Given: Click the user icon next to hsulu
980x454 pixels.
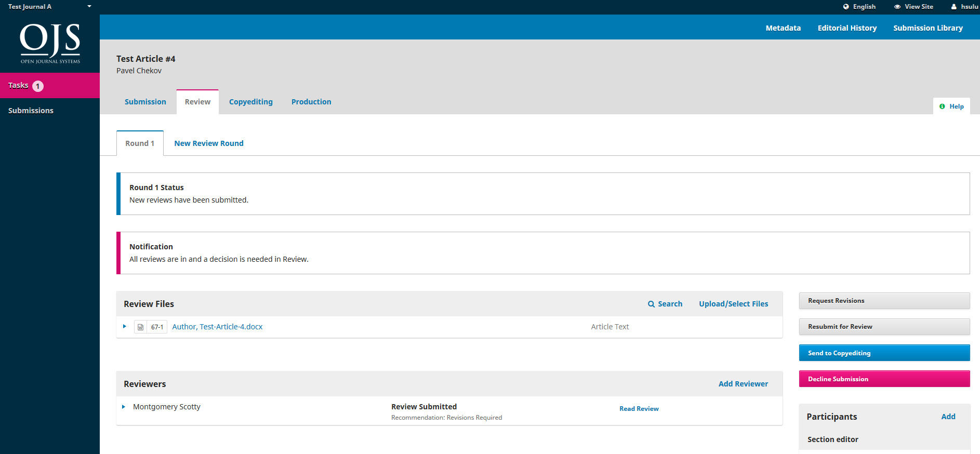Looking at the screenshot, I should tap(954, 7).
